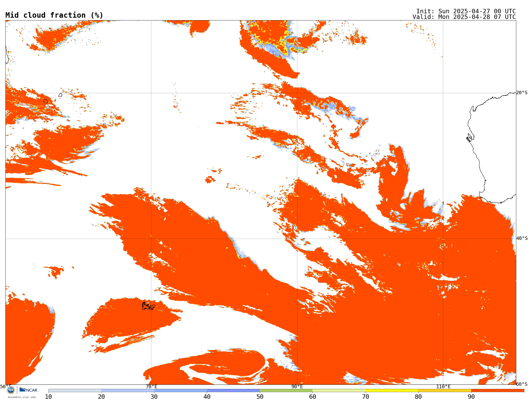Pick the 90+ orange-red colorbar swatch

[498, 391]
